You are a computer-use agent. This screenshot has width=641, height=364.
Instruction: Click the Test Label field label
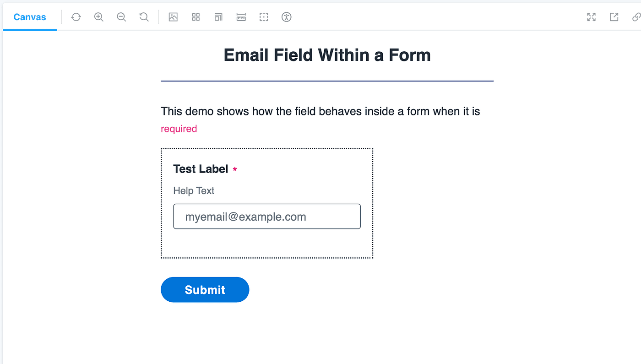[201, 169]
